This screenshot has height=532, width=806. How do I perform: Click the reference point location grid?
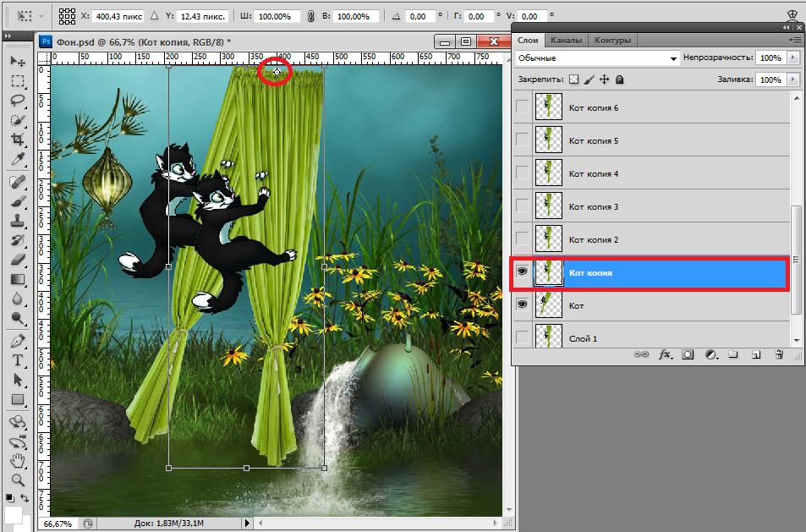pyautogui.click(x=67, y=16)
